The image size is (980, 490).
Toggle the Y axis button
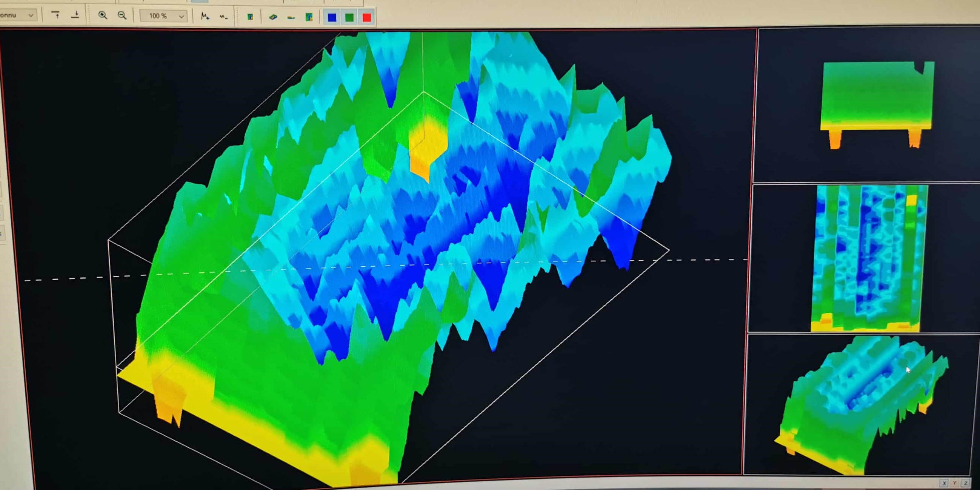[x=954, y=483]
